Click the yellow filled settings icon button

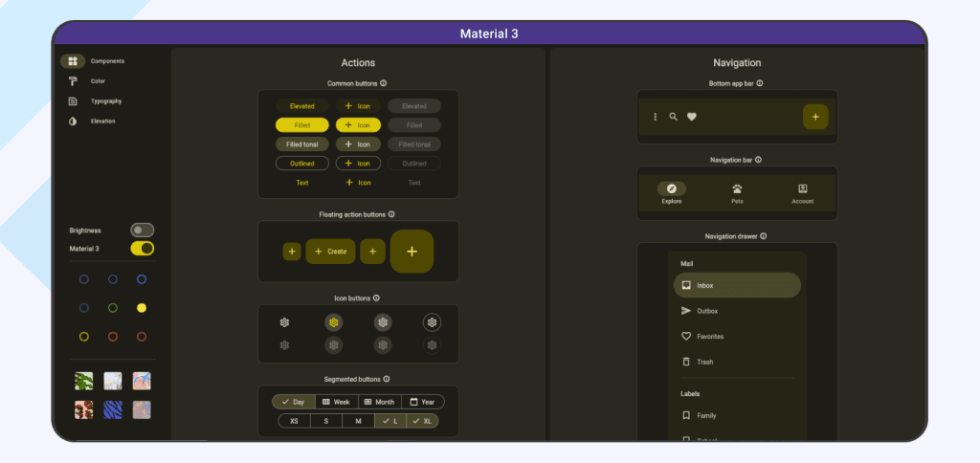[334, 323]
